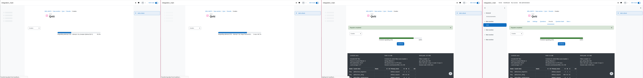Click 'Finished regrading (3/3)' text in third panel
Screen dimensions: 644x78
386,40
